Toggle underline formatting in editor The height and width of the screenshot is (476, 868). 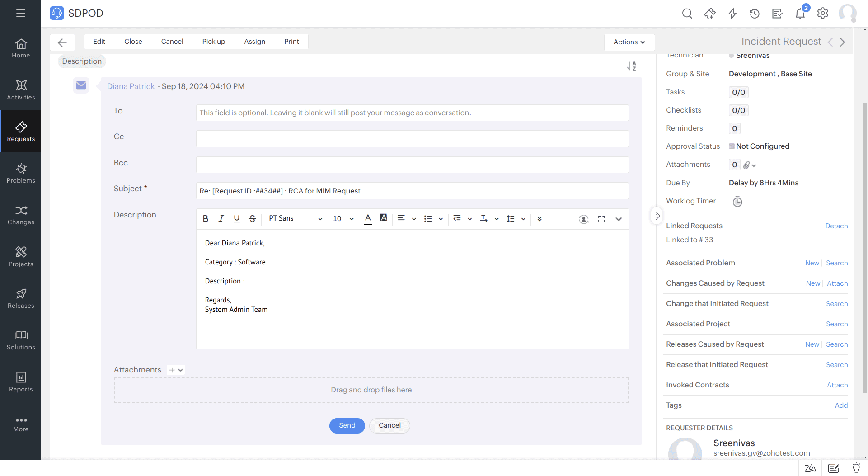[236, 219]
